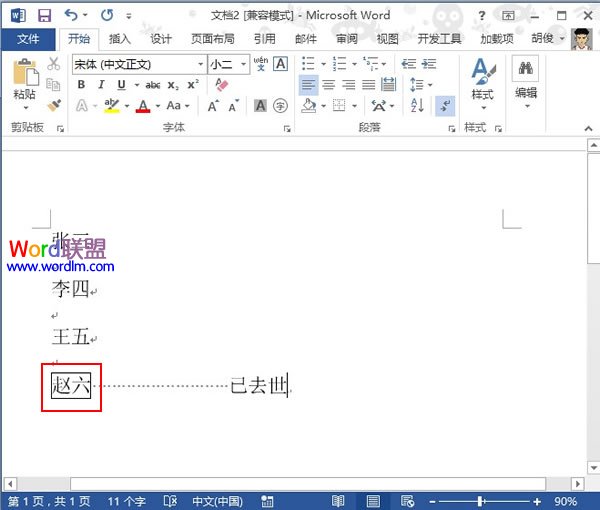This screenshot has width=600, height=510.
Task: Click the zoom slider in status bar
Action: tap(480, 500)
